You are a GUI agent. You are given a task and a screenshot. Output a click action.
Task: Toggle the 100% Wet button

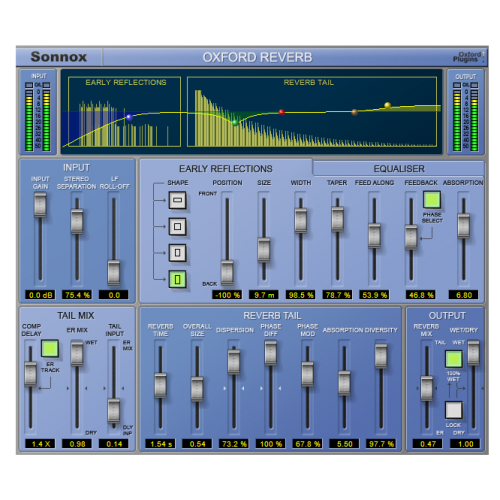(454, 359)
